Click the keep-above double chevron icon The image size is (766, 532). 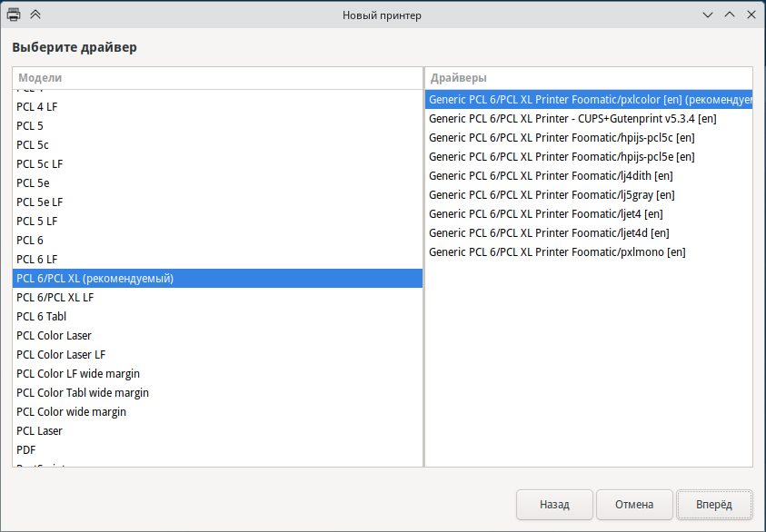[x=35, y=15]
